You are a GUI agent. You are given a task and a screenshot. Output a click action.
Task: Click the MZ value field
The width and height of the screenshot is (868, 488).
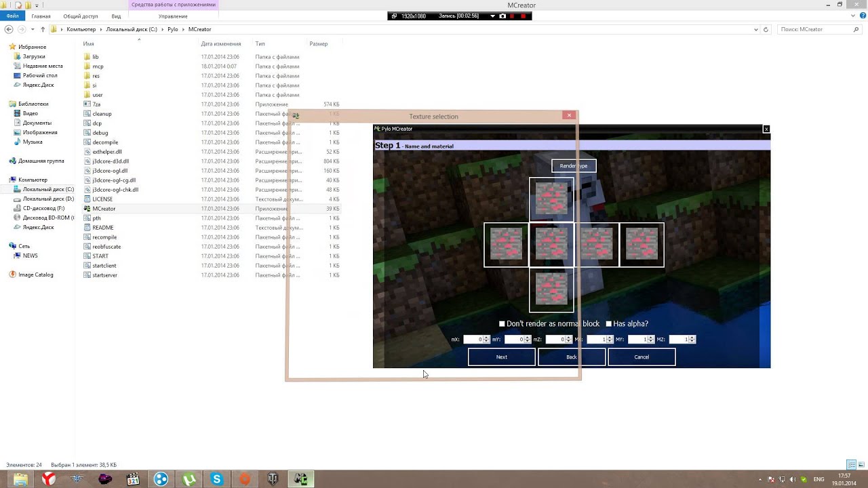point(679,340)
